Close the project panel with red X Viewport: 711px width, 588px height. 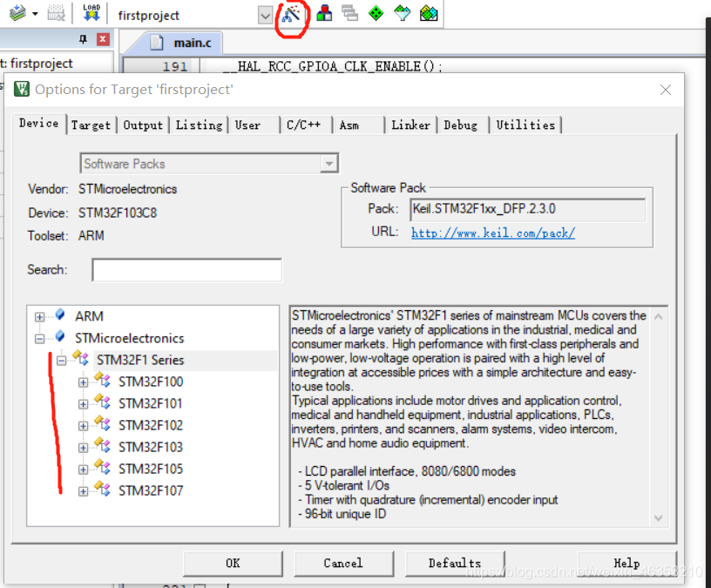pyautogui.click(x=103, y=39)
